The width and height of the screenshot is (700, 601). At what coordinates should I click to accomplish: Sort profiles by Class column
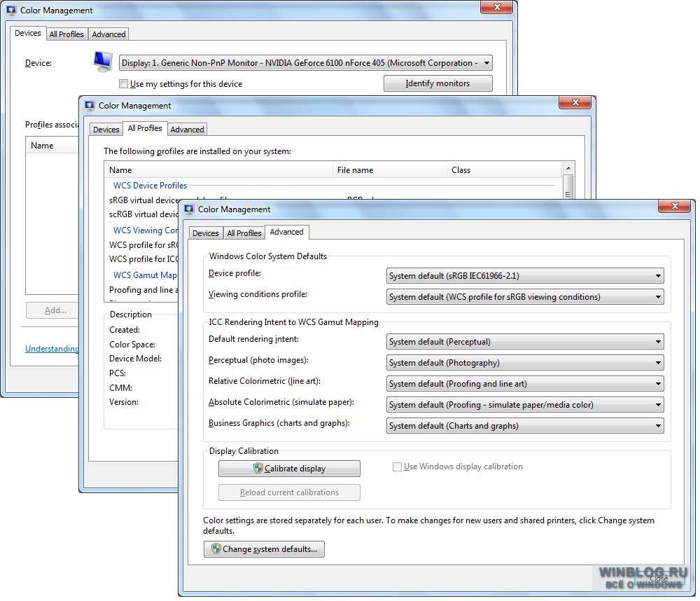click(505, 170)
